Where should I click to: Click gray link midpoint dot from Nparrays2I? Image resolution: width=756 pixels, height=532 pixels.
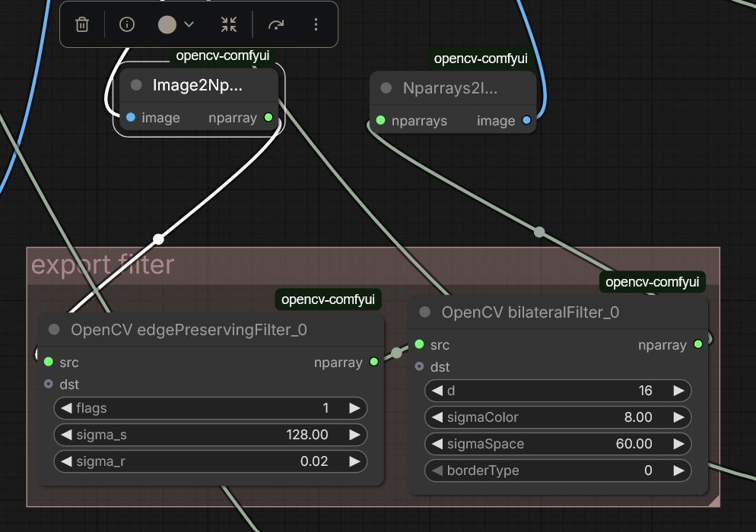pos(539,232)
